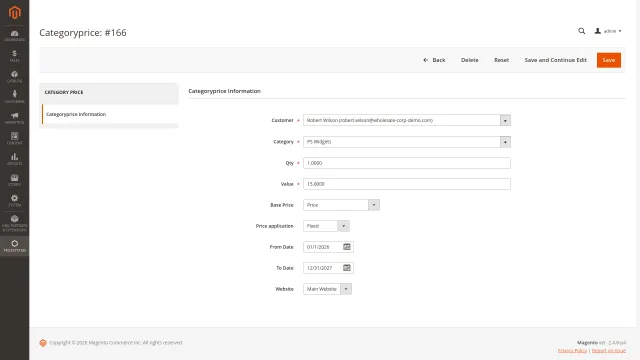The width and height of the screenshot is (640, 360).
Task: Click the copyright notice text in footer
Action: (116, 343)
